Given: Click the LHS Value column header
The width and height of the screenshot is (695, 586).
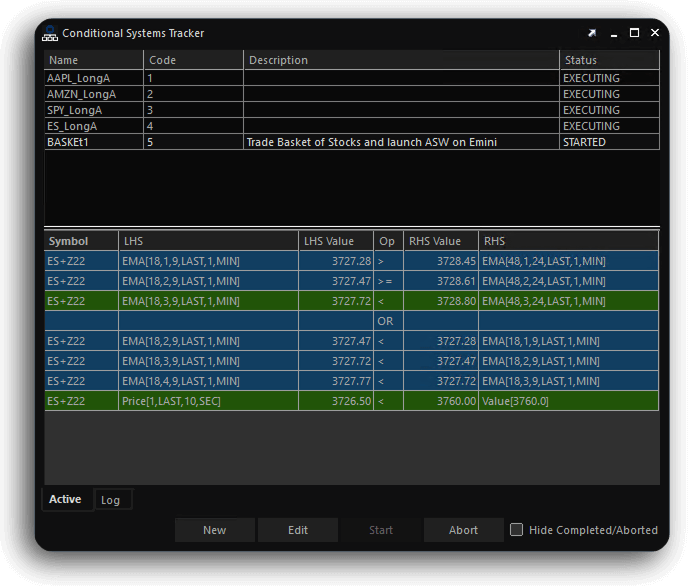Looking at the screenshot, I should (x=336, y=241).
